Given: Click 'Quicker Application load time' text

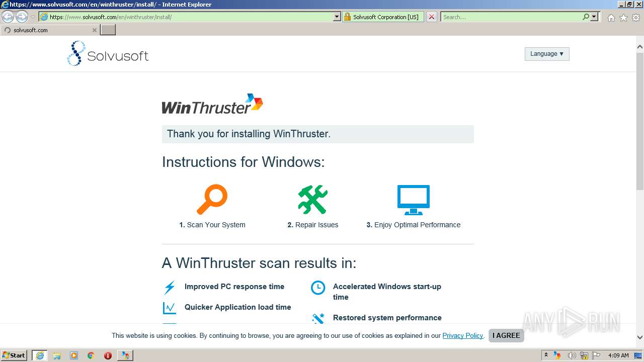Looking at the screenshot, I should tap(238, 307).
